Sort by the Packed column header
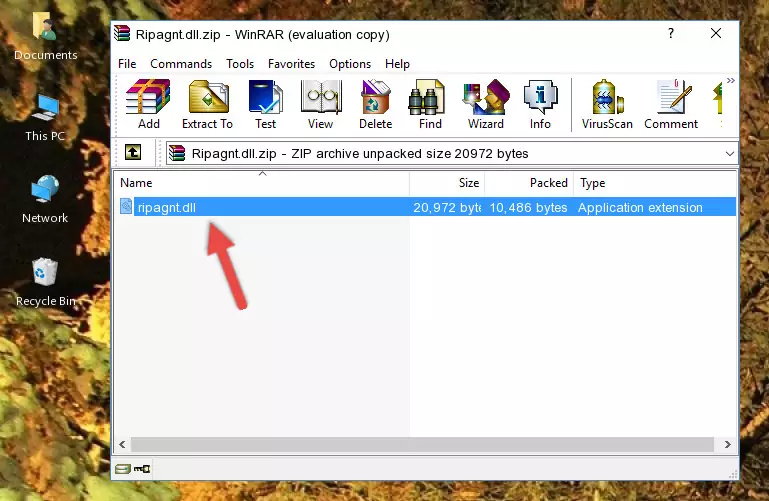The image size is (769, 501). click(529, 183)
